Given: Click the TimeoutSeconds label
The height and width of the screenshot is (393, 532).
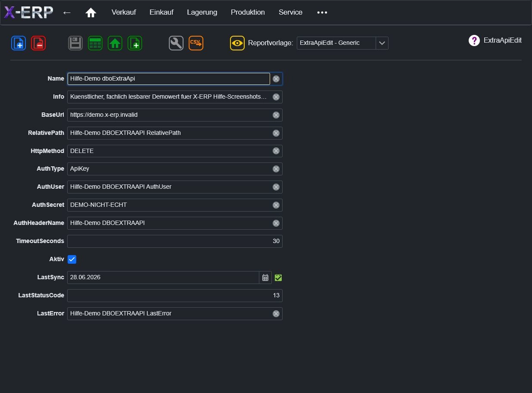Looking at the screenshot, I should pos(40,241).
